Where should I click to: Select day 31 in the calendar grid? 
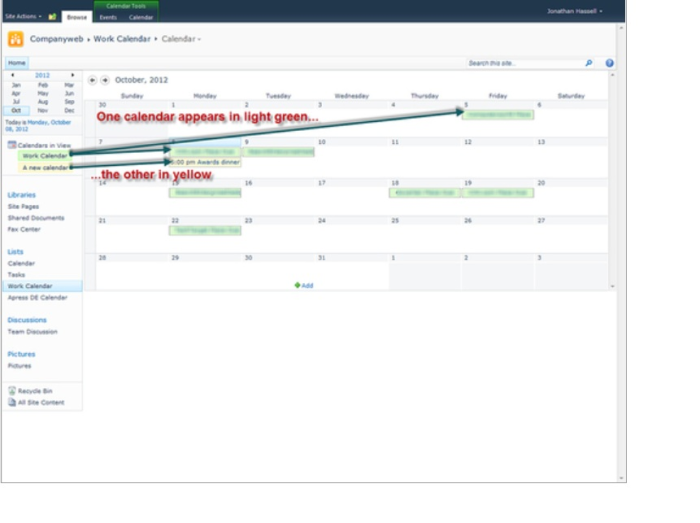[x=321, y=258]
